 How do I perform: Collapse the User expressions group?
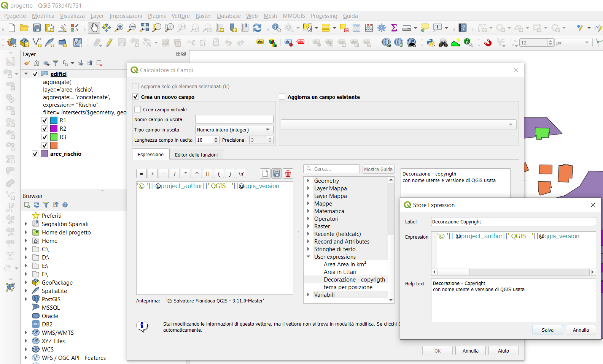[308, 257]
